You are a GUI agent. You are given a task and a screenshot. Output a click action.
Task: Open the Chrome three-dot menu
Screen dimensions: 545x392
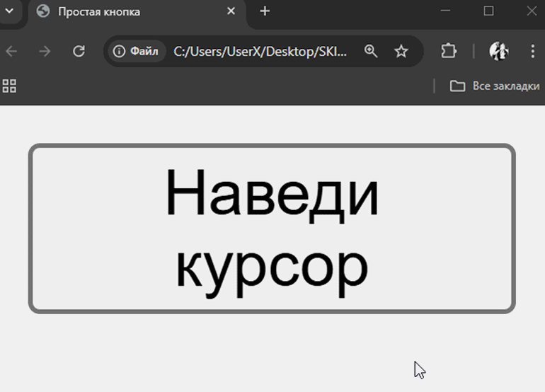(x=532, y=51)
